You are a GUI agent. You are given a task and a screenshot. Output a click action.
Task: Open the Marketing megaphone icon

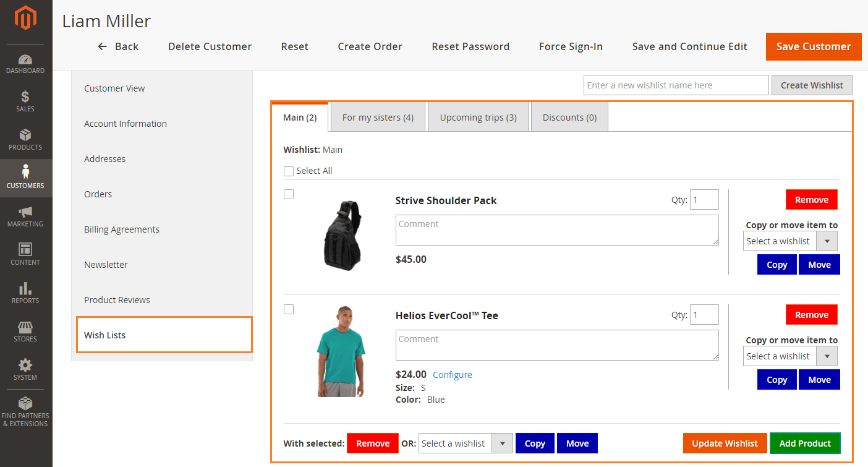25,212
